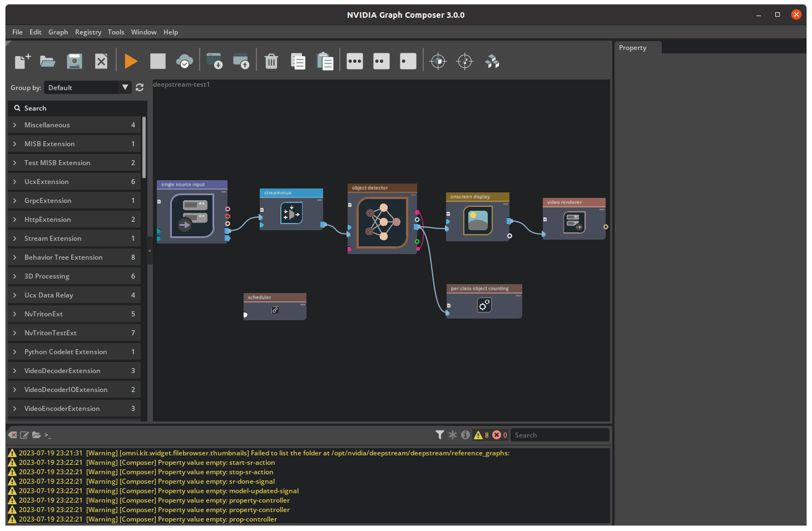
Task: Select the Python Codelet Extension row
Action: [75, 352]
